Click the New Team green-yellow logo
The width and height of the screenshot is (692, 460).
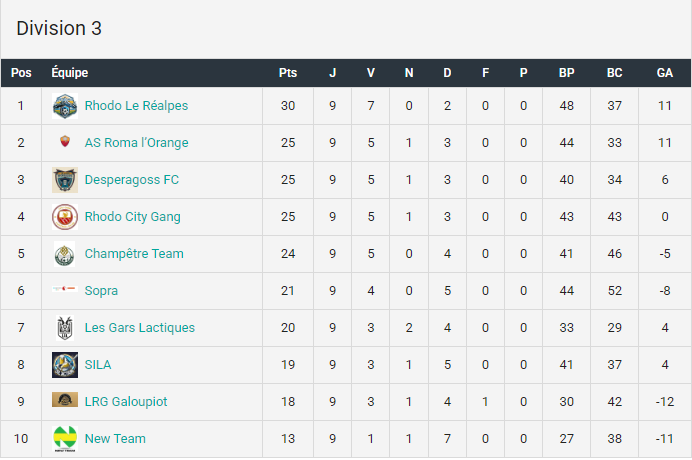coord(65,439)
